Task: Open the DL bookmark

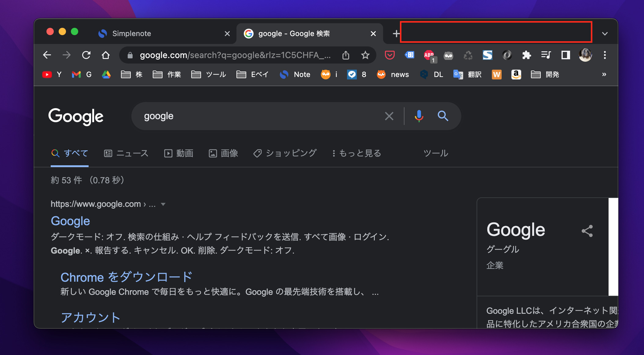Action: pos(431,75)
